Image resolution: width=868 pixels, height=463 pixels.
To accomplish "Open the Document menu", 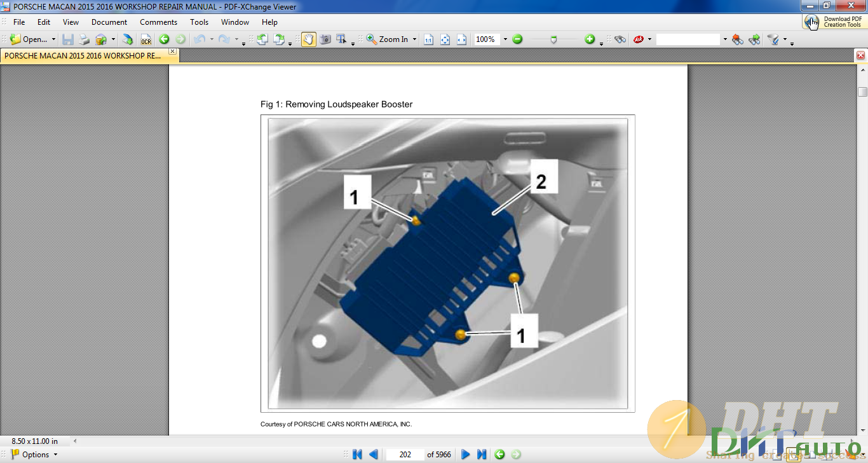I will [x=109, y=22].
